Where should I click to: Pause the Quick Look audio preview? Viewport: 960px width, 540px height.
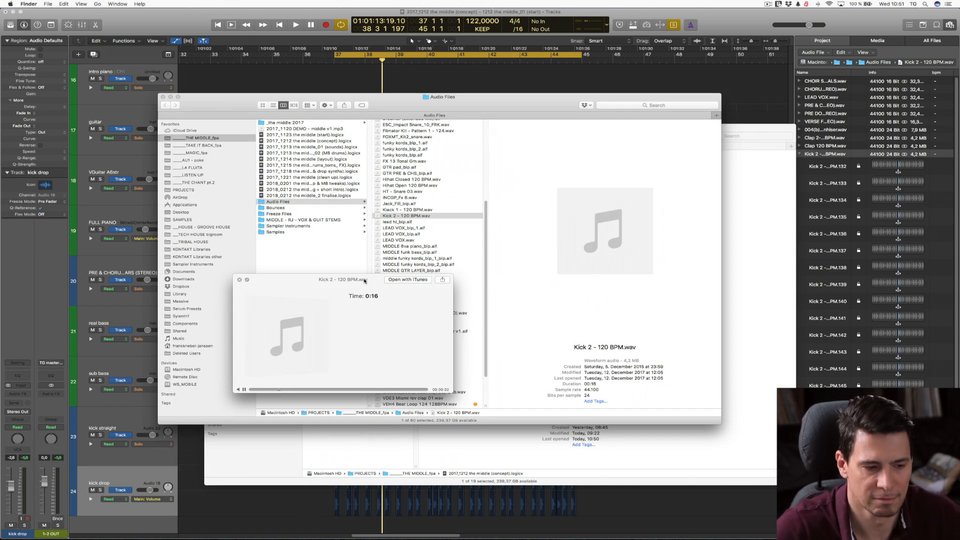[x=244, y=389]
